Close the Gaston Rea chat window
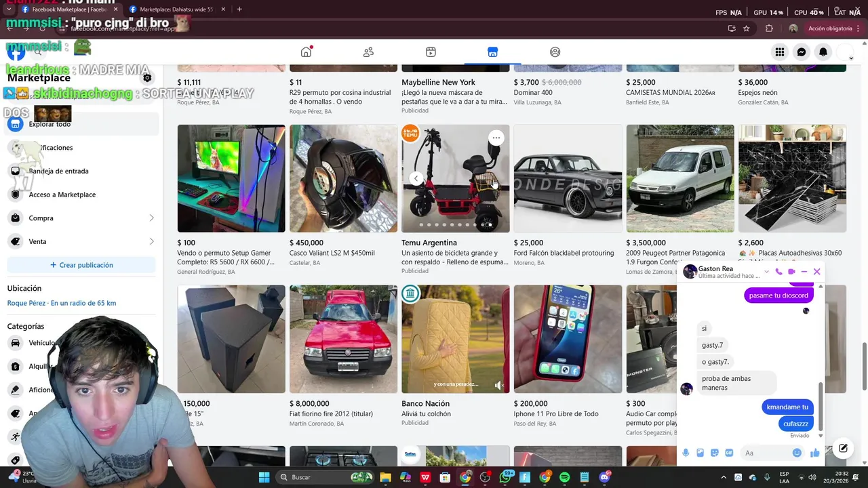 coord(817,272)
